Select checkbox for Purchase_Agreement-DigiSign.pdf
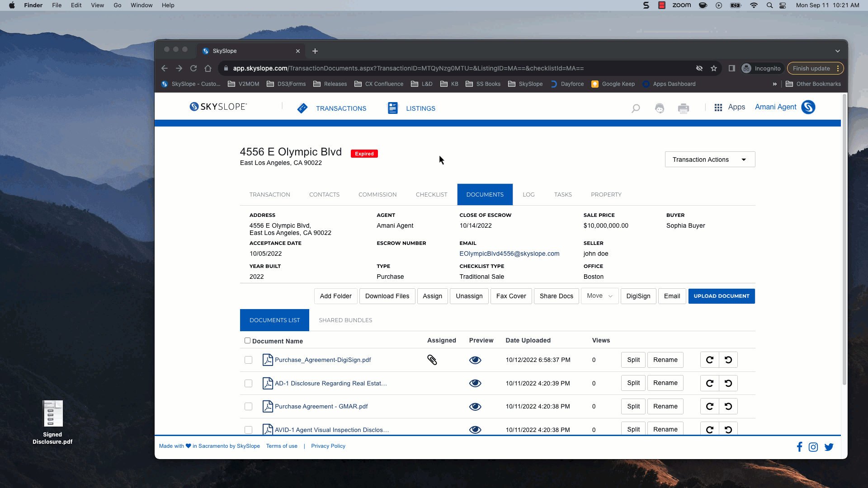 pos(248,360)
